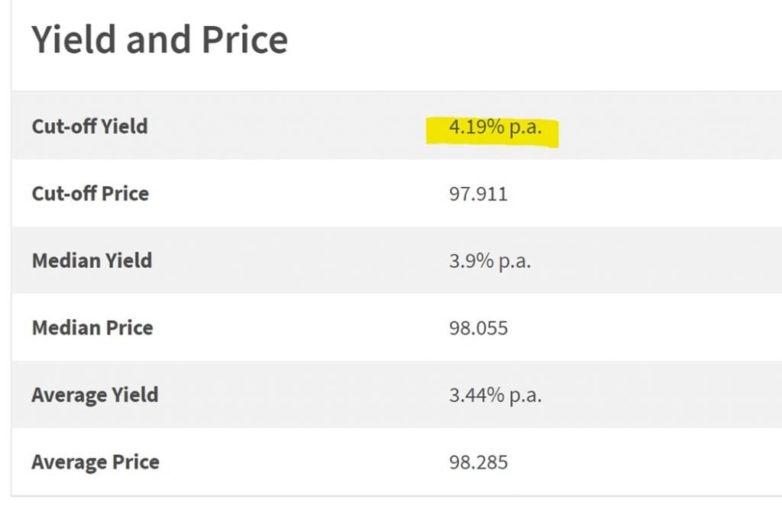
Task: Select the Average Yield label
Action: (x=95, y=395)
